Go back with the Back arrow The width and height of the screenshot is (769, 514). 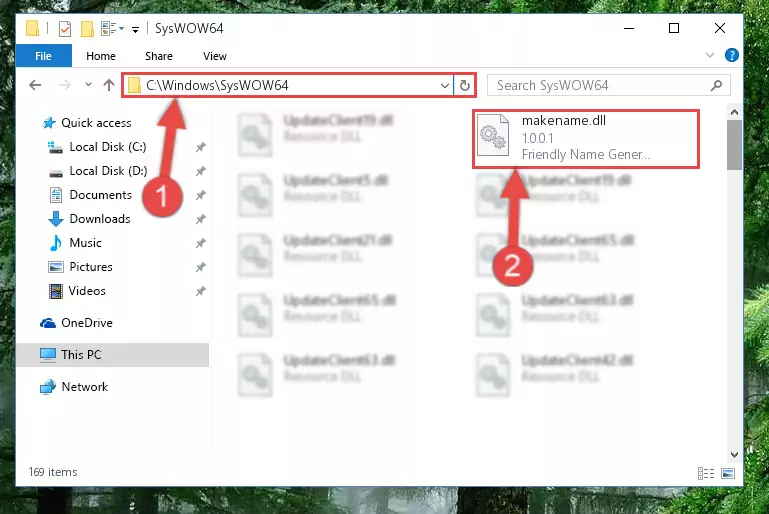pyautogui.click(x=35, y=85)
